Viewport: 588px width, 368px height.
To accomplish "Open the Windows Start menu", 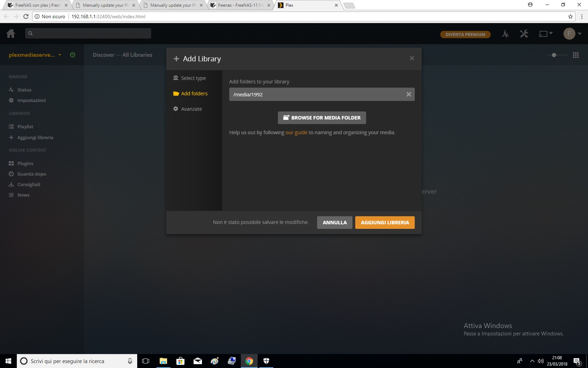I will pyautogui.click(x=8, y=361).
